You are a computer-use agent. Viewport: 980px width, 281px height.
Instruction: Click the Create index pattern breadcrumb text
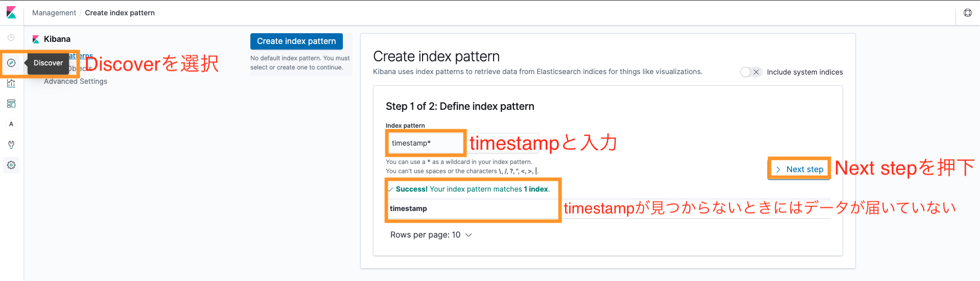click(x=120, y=13)
